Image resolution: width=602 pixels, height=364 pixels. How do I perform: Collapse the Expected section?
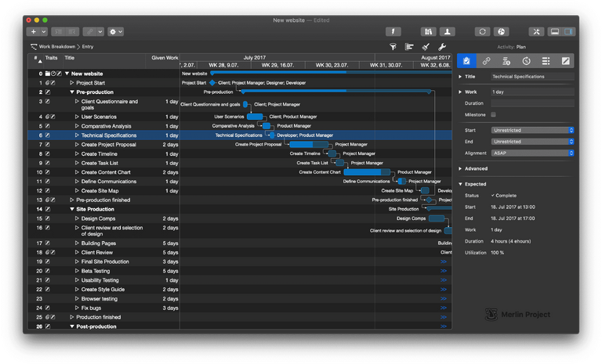(x=461, y=184)
